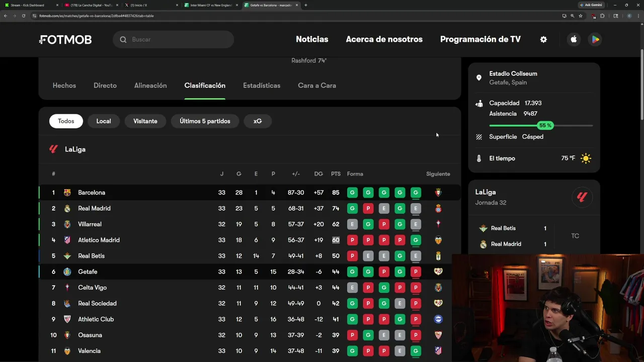Click the Real Madrid crest in table
Viewport: 644px width, 362px height.
(67, 208)
